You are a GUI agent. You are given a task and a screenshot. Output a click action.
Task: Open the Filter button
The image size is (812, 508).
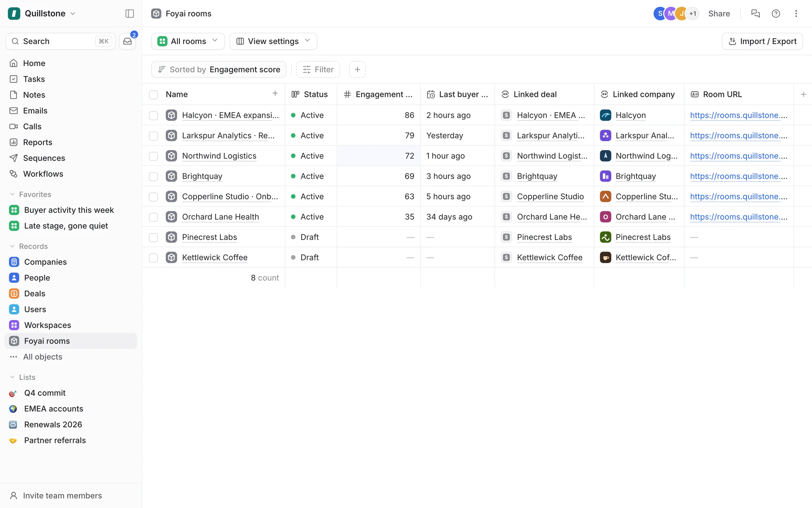(x=318, y=69)
